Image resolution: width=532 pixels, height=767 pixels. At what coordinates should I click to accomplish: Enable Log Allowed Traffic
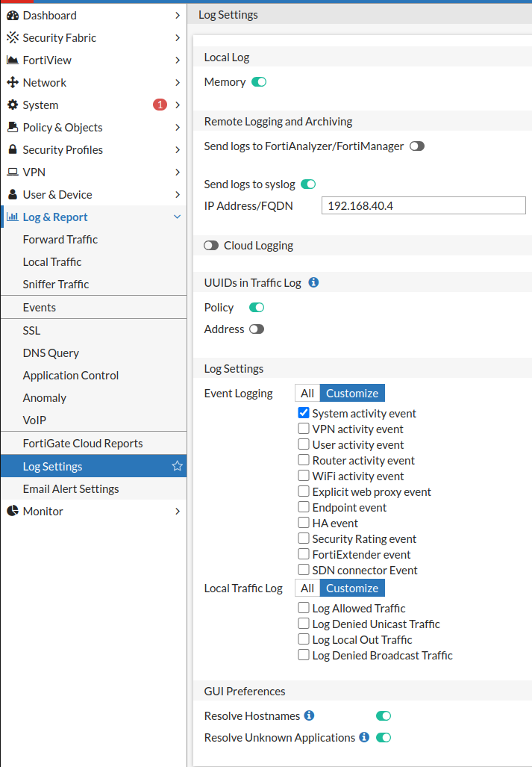click(x=303, y=608)
